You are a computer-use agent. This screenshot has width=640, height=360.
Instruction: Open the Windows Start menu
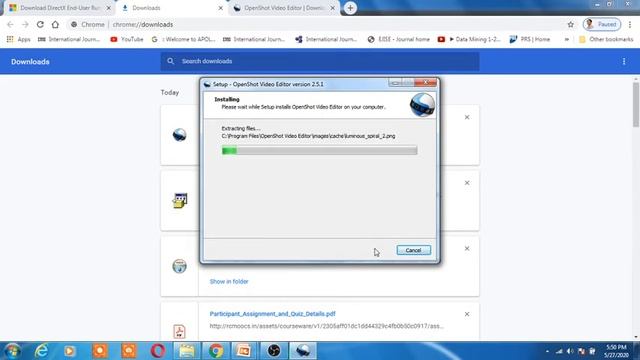[x=12, y=351]
